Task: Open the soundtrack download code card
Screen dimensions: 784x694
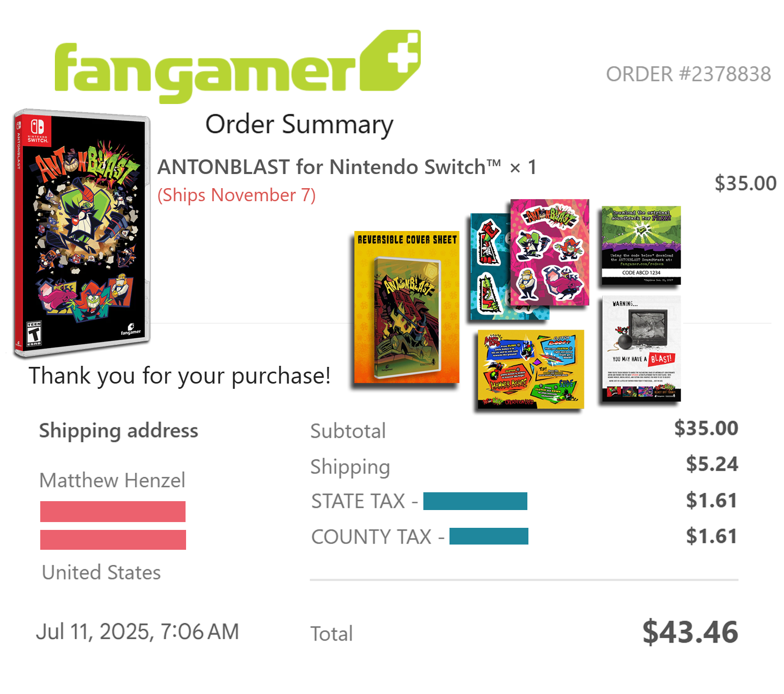Action: [x=641, y=245]
